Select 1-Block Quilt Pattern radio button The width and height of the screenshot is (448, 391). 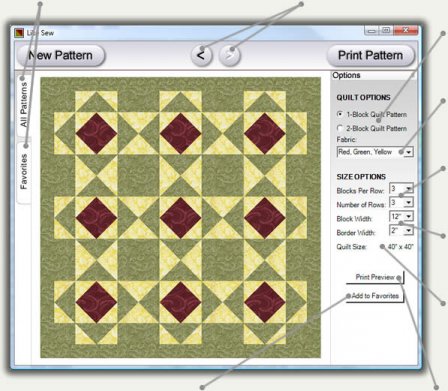pyautogui.click(x=340, y=114)
